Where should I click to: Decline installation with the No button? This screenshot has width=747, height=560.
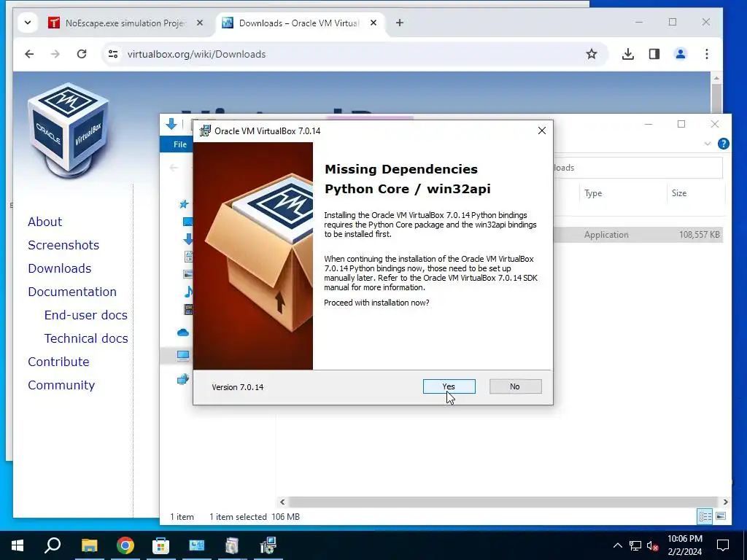[x=515, y=386]
